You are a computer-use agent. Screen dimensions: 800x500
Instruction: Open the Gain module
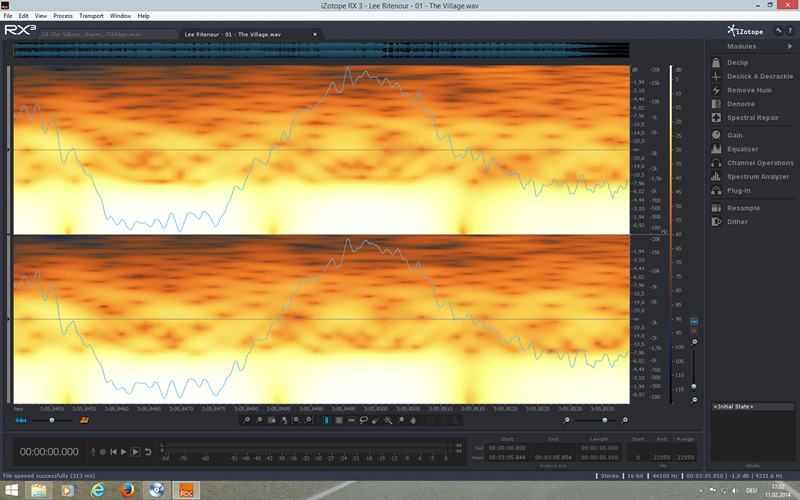coord(751,135)
